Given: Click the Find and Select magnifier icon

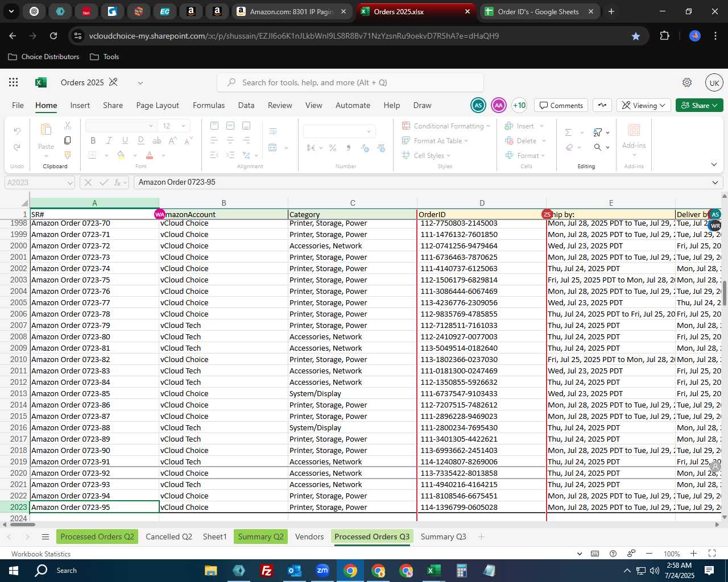Looking at the screenshot, I should pyautogui.click(x=597, y=147).
